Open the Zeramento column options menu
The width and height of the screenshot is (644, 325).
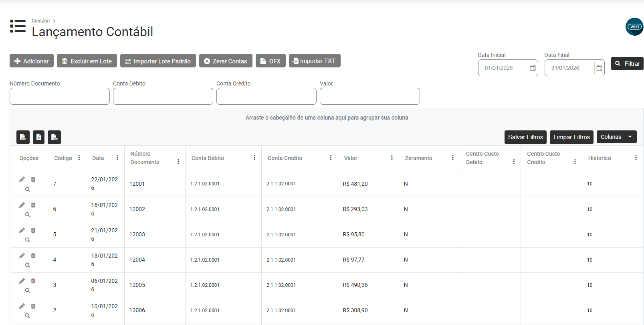(453, 158)
